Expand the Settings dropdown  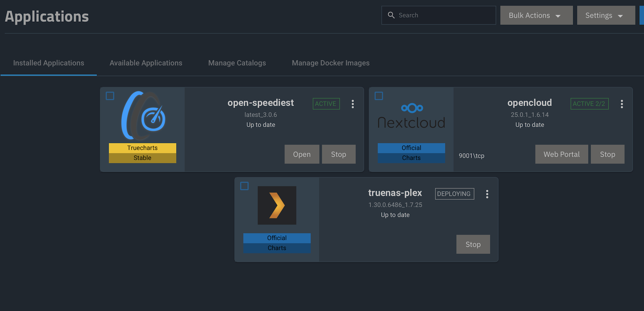(x=605, y=16)
